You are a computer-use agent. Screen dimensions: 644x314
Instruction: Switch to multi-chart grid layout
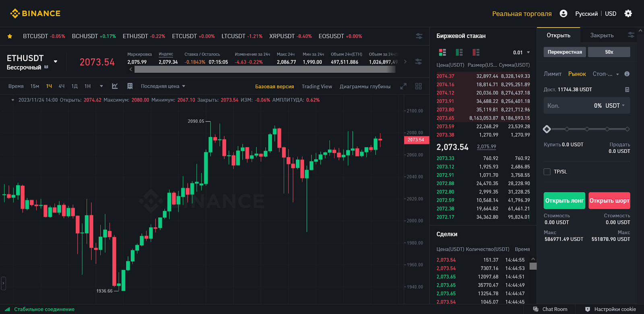coord(419,86)
